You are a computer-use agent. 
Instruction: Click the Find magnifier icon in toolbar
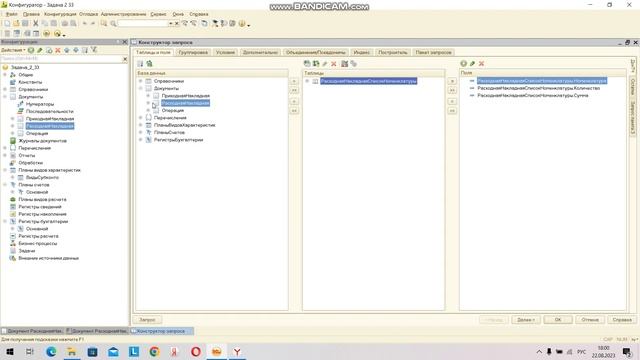tap(113, 24)
